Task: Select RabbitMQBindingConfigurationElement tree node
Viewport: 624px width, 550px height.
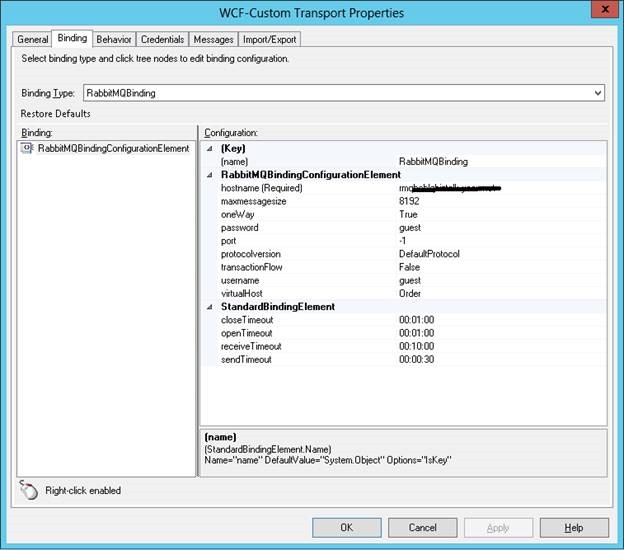Action: pos(114,148)
